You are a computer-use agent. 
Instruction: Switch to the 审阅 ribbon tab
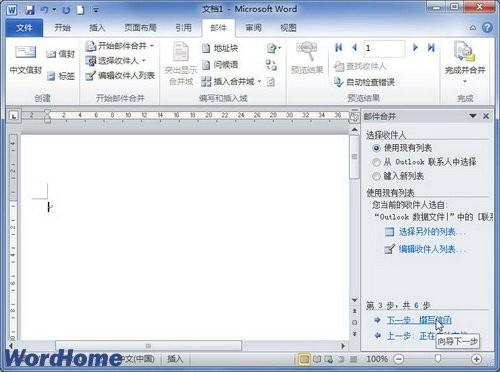pyautogui.click(x=253, y=28)
